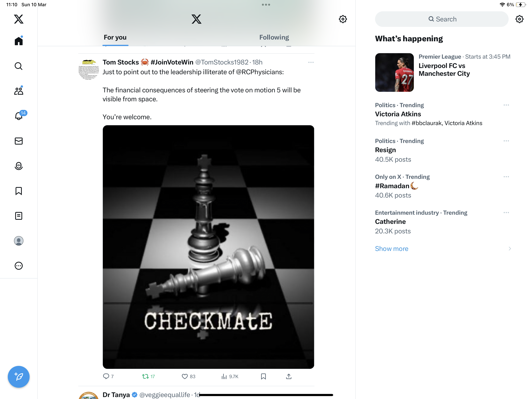Select the For you tab
Viewport: 532px width, 399px height.
115,37
